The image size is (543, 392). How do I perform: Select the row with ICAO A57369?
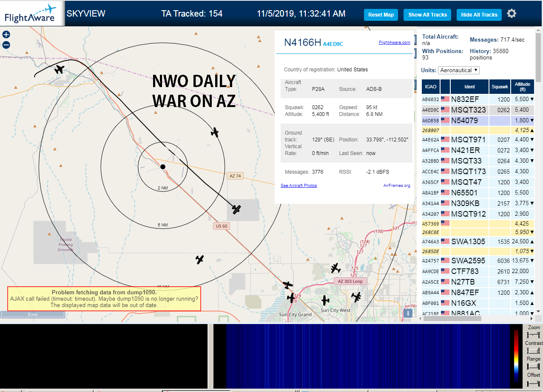(x=478, y=223)
